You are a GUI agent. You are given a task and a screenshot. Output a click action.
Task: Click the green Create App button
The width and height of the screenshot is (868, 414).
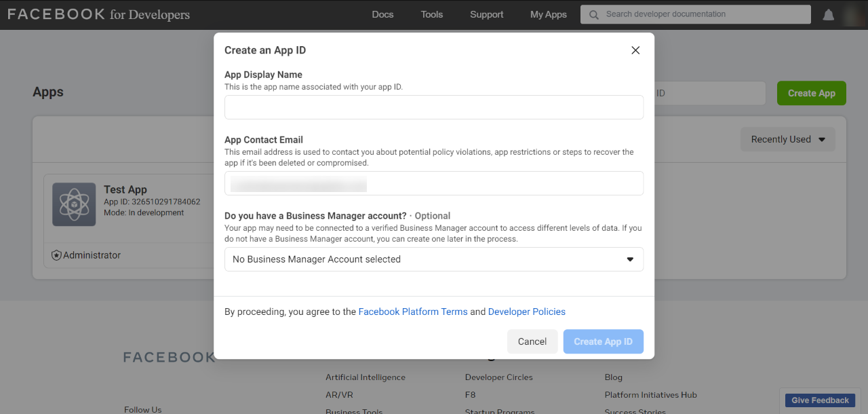coord(811,93)
